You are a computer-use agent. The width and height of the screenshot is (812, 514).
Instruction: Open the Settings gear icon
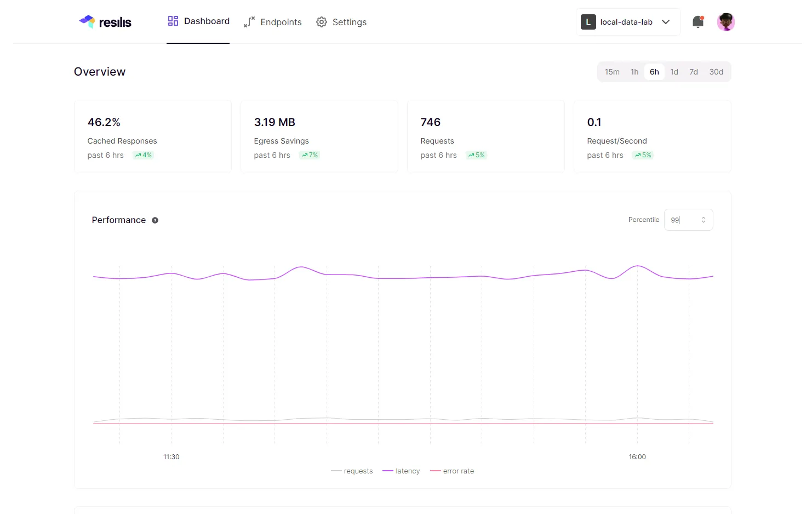pyautogui.click(x=322, y=22)
